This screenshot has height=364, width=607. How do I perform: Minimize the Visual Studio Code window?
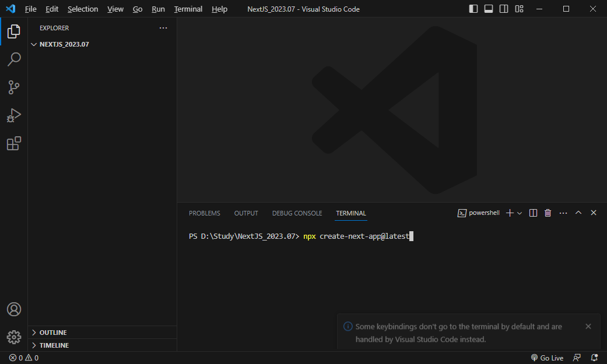539,9
